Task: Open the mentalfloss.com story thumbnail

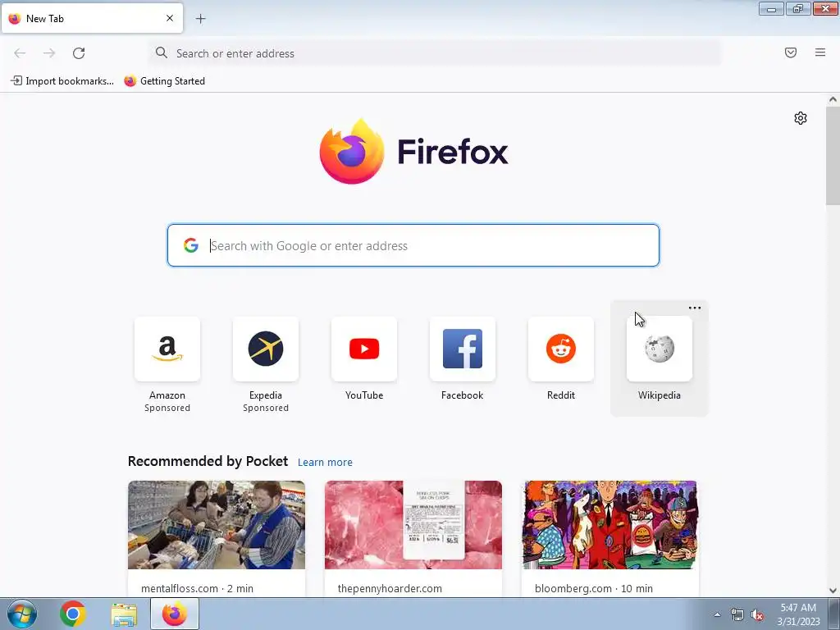Action: click(x=217, y=525)
